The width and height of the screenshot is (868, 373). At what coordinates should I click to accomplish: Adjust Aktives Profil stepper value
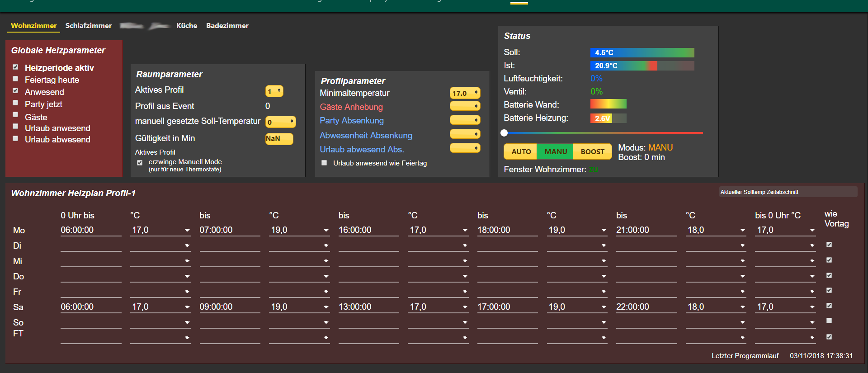(274, 91)
